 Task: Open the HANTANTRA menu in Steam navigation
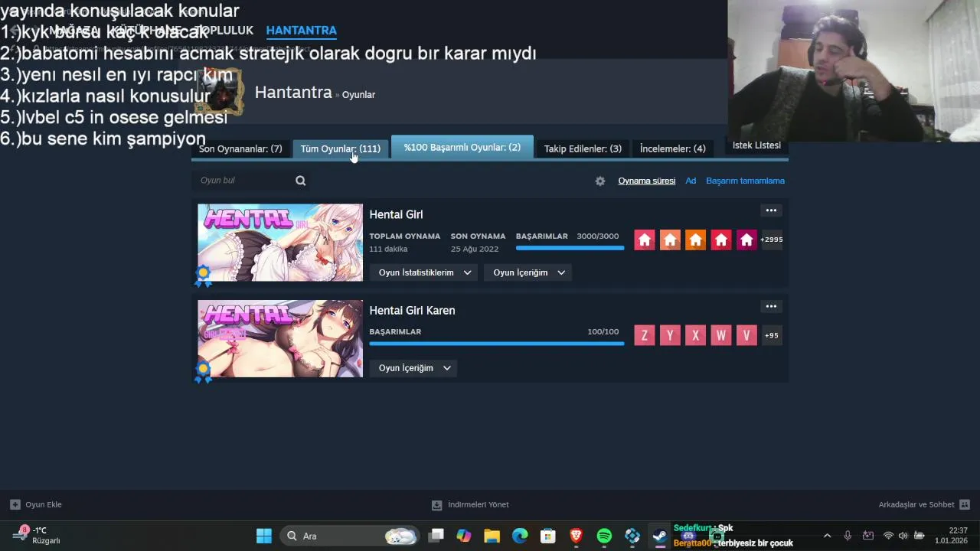pyautogui.click(x=302, y=31)
